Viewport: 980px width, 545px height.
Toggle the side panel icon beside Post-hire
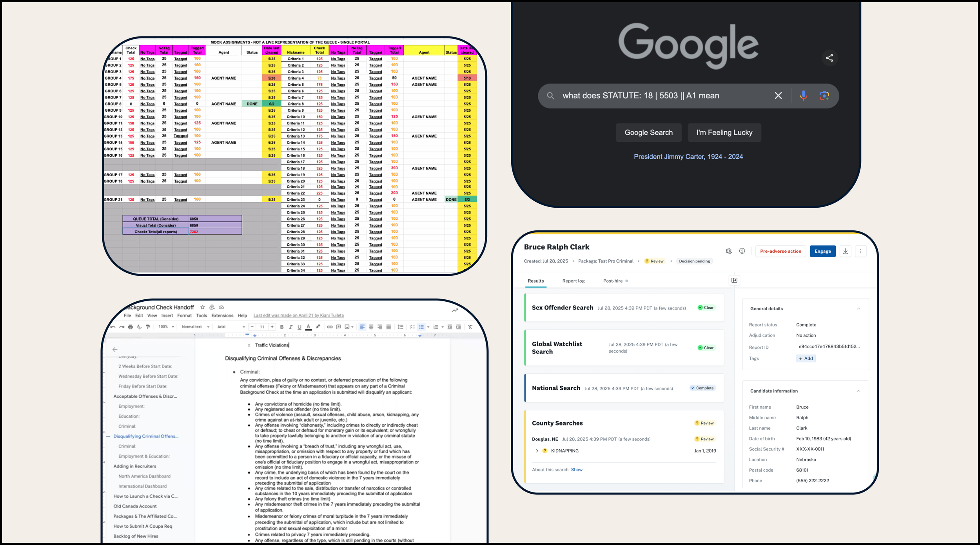pos(734,281)
